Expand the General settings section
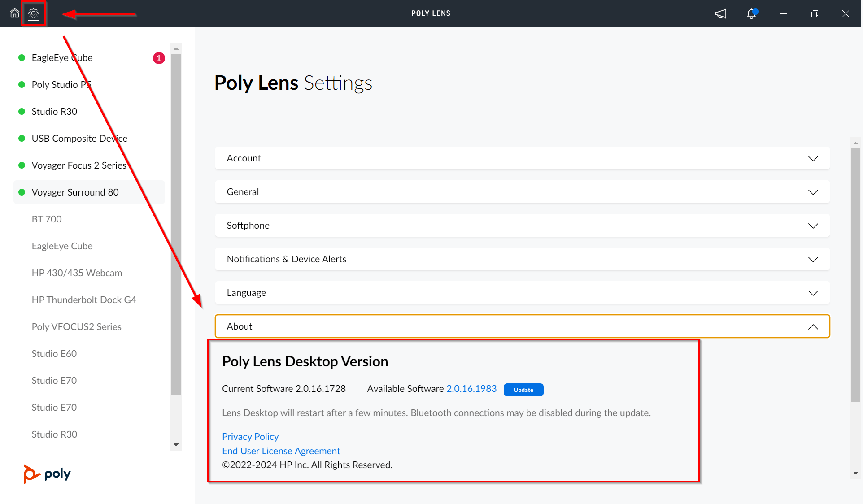 click(x=522, y=191)
